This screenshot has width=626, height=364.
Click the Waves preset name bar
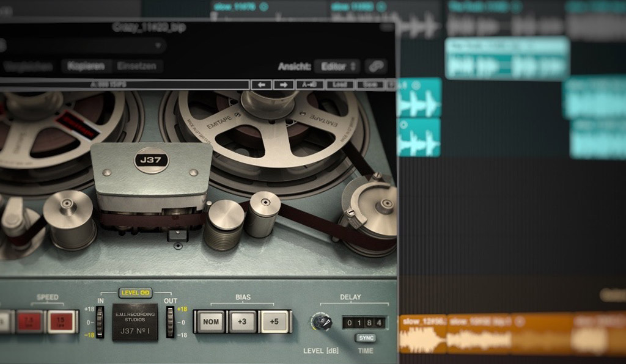(125, 84)
